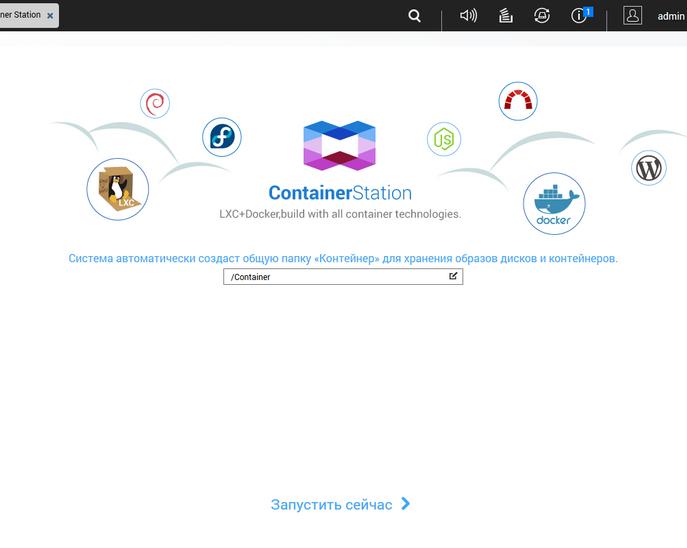Click the Debian swirl icon
687x548 pixels.
point(155,103)
